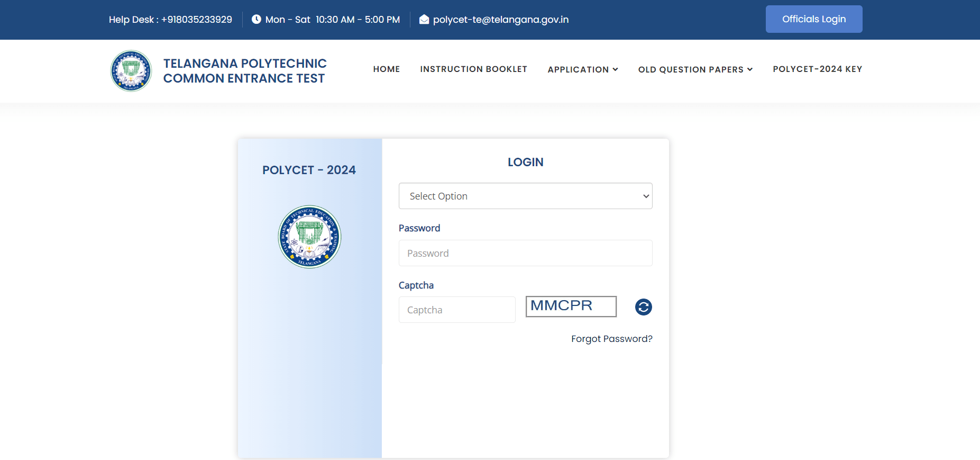
Task: Click the clock icon beside working hours
Action: click(257, 20)
